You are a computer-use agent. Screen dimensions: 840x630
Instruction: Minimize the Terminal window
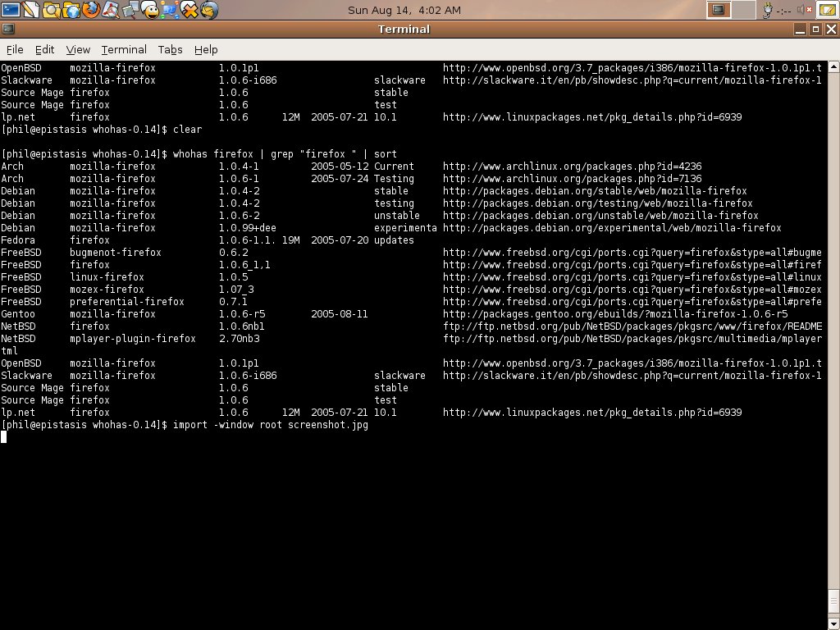pos(801,29)
